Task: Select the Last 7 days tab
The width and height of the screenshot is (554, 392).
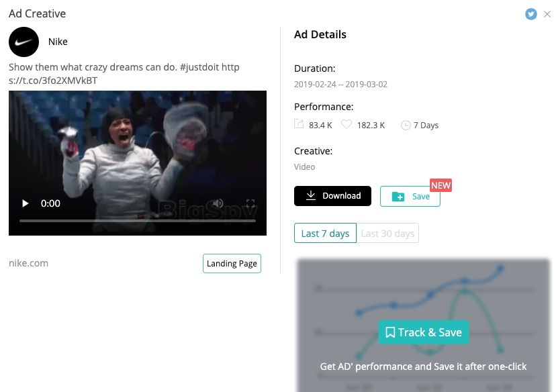Action: click(325, 233)
